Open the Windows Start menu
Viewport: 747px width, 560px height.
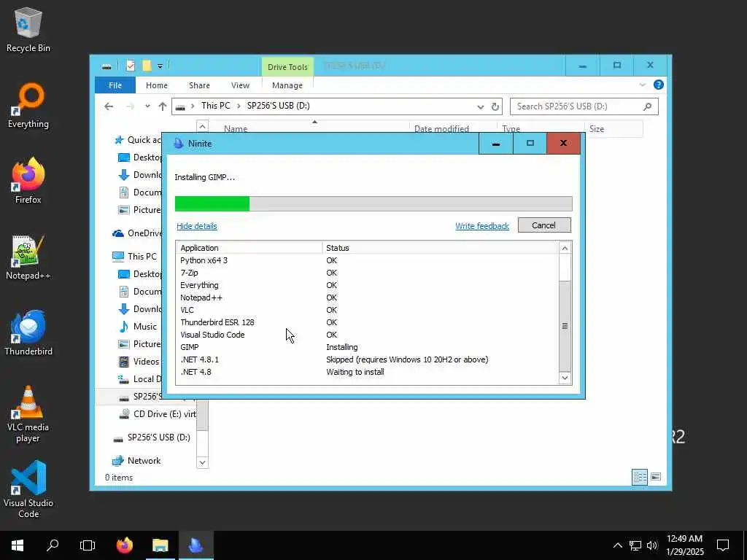[18, 545]
